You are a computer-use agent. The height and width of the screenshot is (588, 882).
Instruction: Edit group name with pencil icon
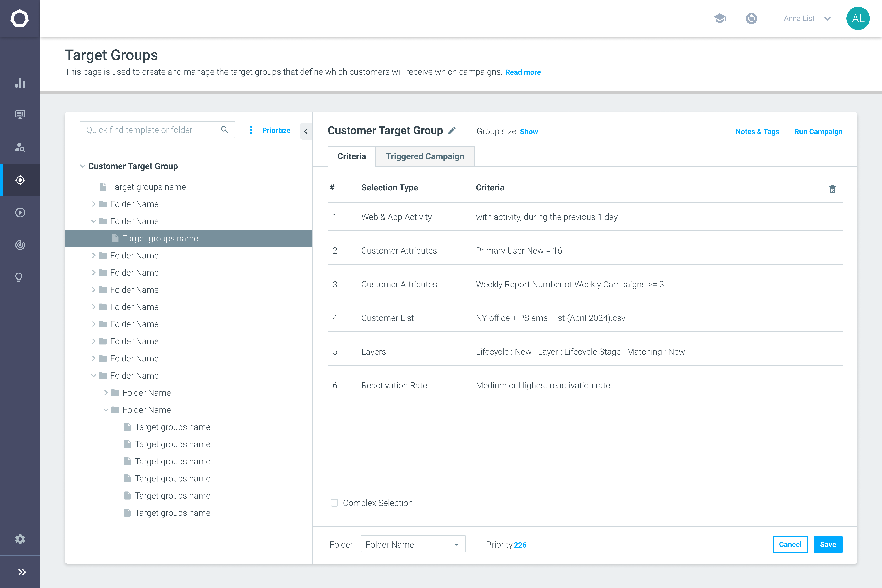click(452, 130)
